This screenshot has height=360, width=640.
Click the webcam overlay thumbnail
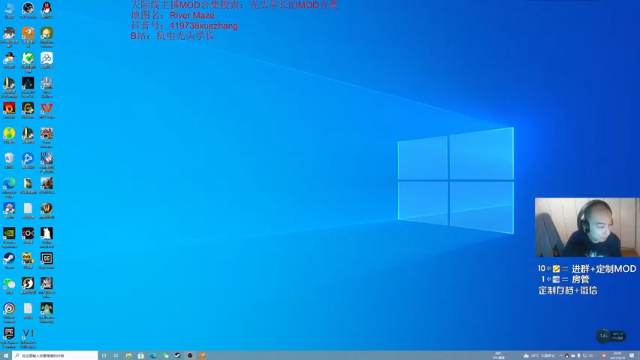(587, 227)
